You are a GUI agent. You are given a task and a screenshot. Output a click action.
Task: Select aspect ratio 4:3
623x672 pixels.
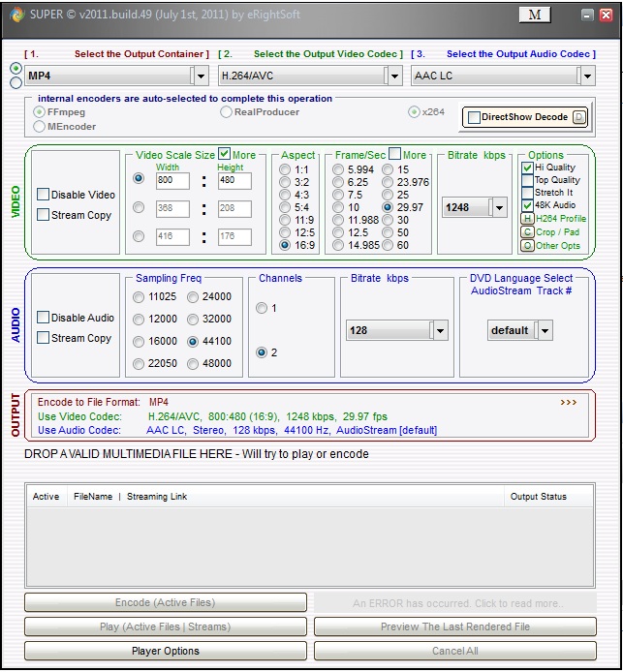pos(285,195)
